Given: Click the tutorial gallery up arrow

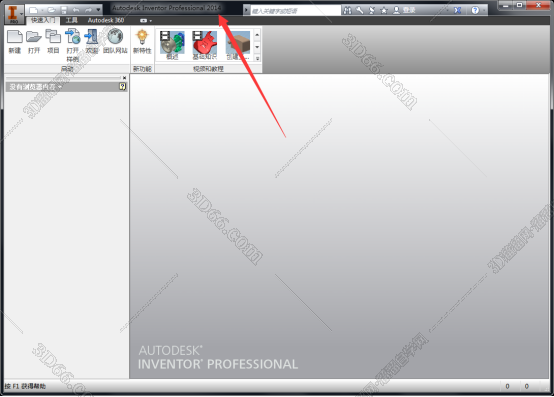Looking at the screenshot, I should [257, 35].
